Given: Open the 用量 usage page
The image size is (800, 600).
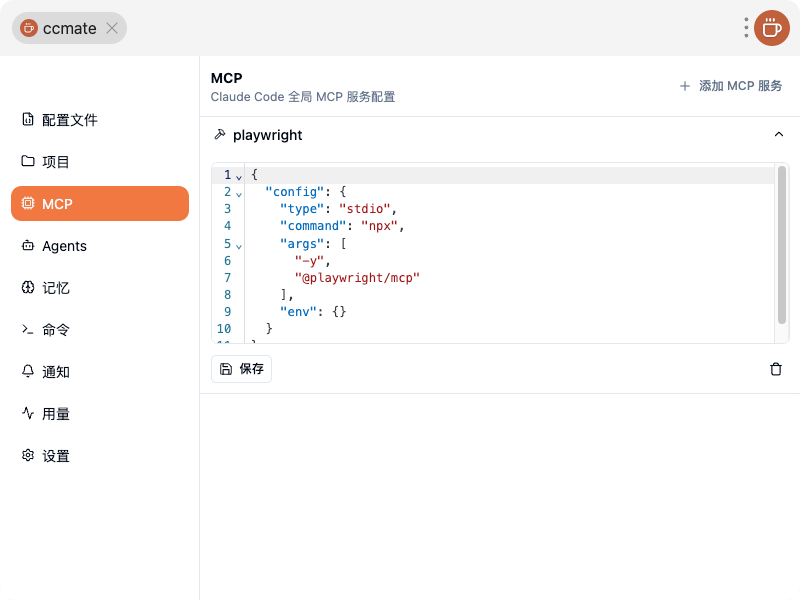Looking at the screenshot, I should pos(56,414).
